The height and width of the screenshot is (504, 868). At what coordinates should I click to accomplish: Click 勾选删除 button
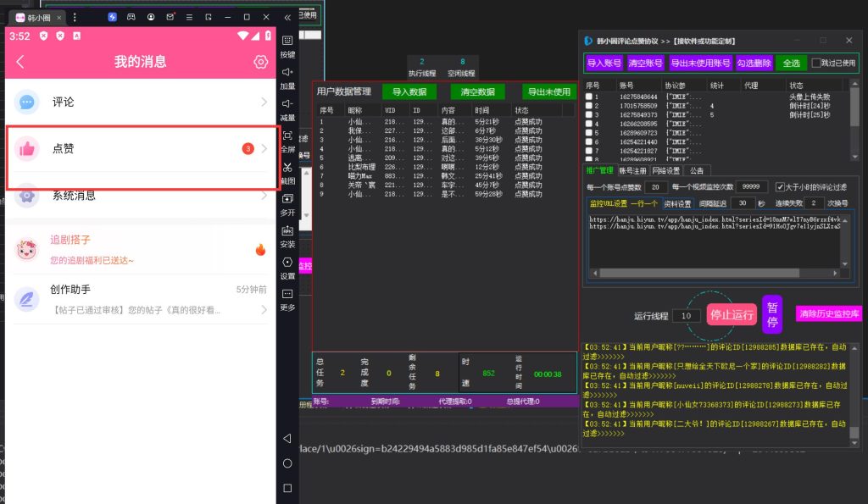pos(754,63)
